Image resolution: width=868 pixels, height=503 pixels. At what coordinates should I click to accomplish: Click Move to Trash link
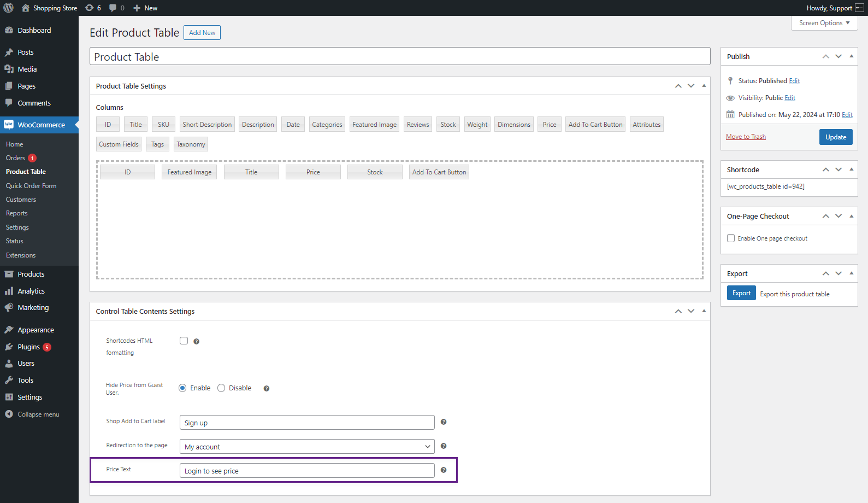[x=746, y=137]
